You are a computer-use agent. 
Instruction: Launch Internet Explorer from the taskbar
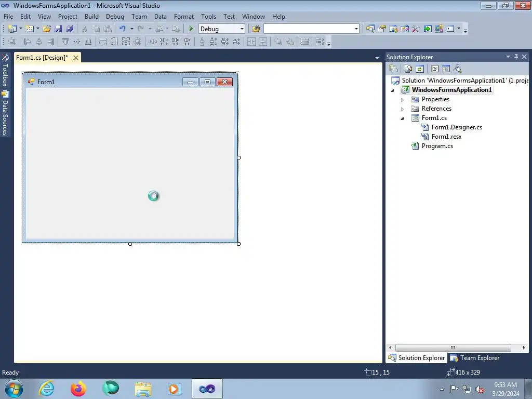coord(46,389)
